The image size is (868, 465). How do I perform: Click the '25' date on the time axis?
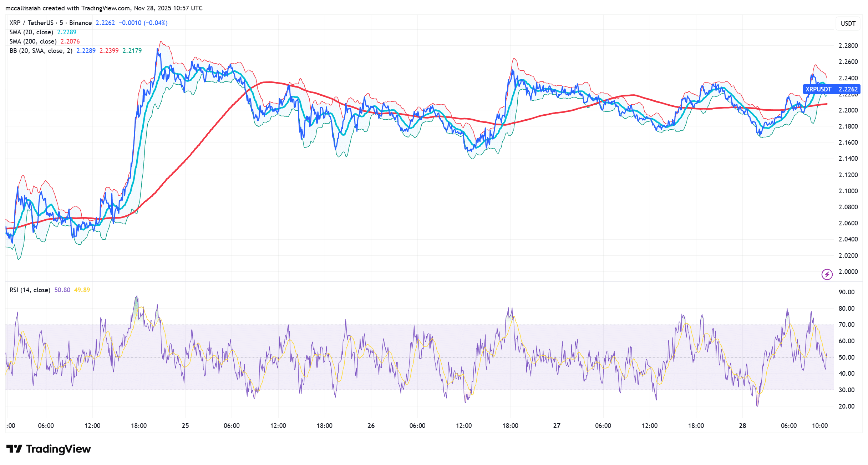[x=185, y=425]
